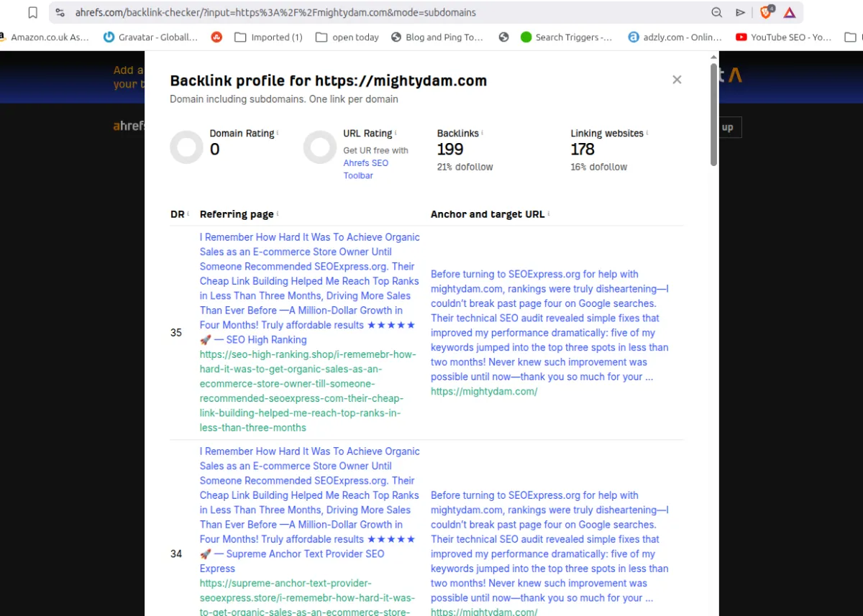
Task: Click the Domain Rating value 0
Action: (x=214, y=150)
